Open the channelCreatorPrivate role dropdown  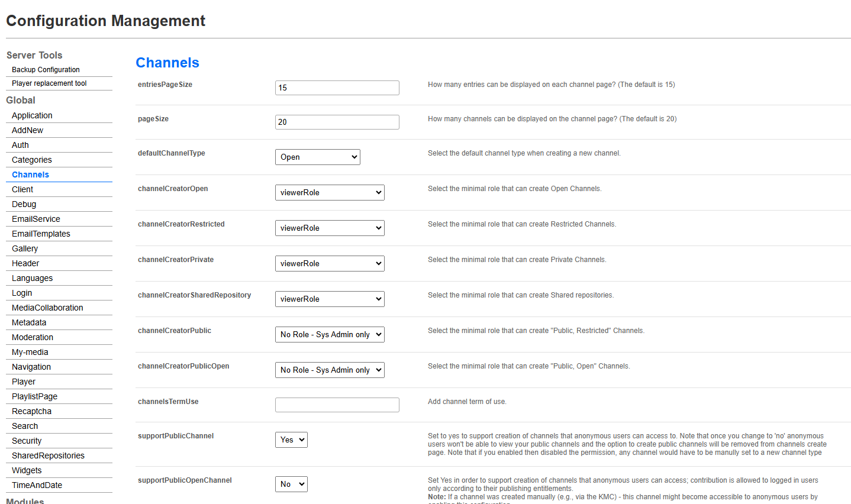[x=330, y=263]
